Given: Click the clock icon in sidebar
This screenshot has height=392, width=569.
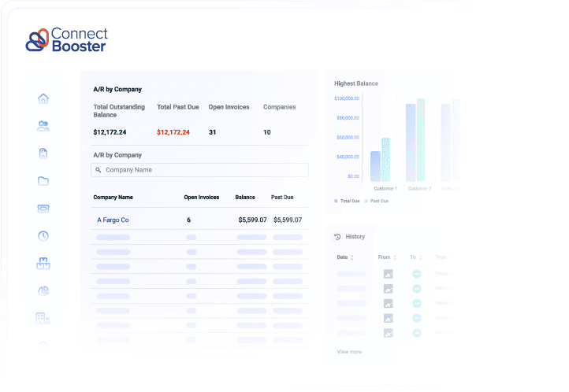Looking at the screenshot, I should [x=43, y=235].
